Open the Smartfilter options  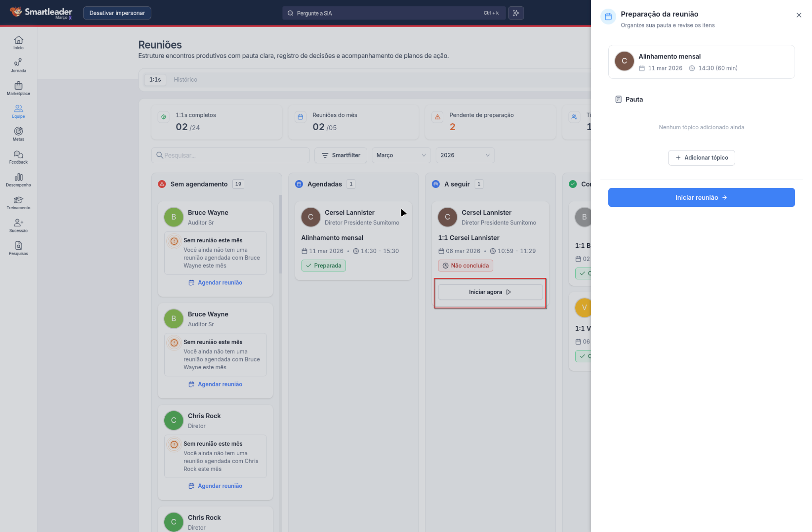(341, 155)
